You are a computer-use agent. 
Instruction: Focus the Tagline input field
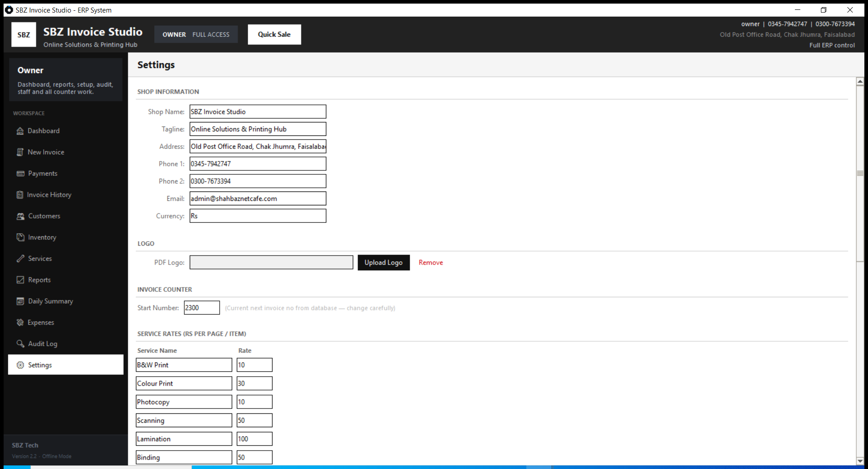point(258,129)
